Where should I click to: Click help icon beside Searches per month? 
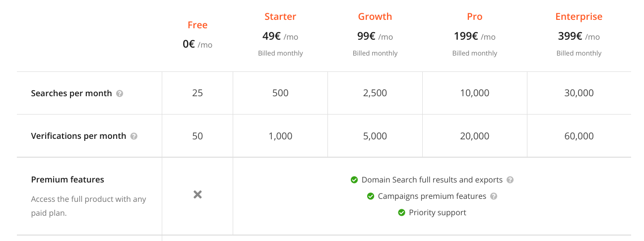(x=120, y=93)
